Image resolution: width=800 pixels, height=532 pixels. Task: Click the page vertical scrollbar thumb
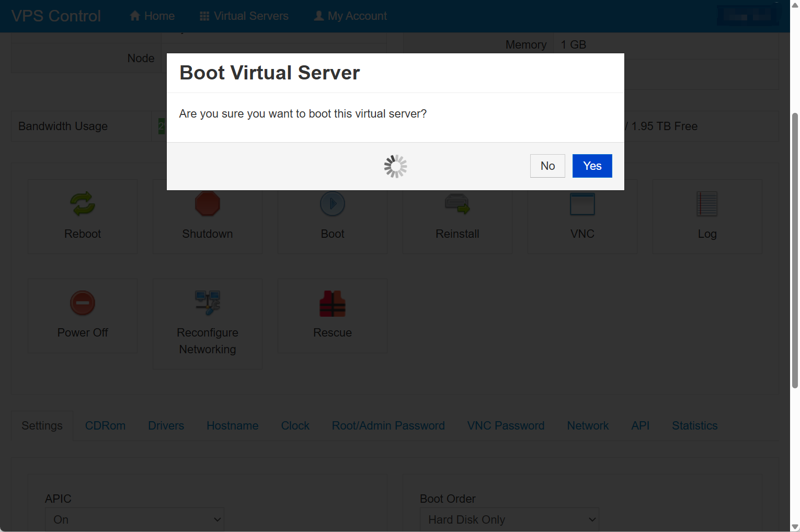click(795, 250)
